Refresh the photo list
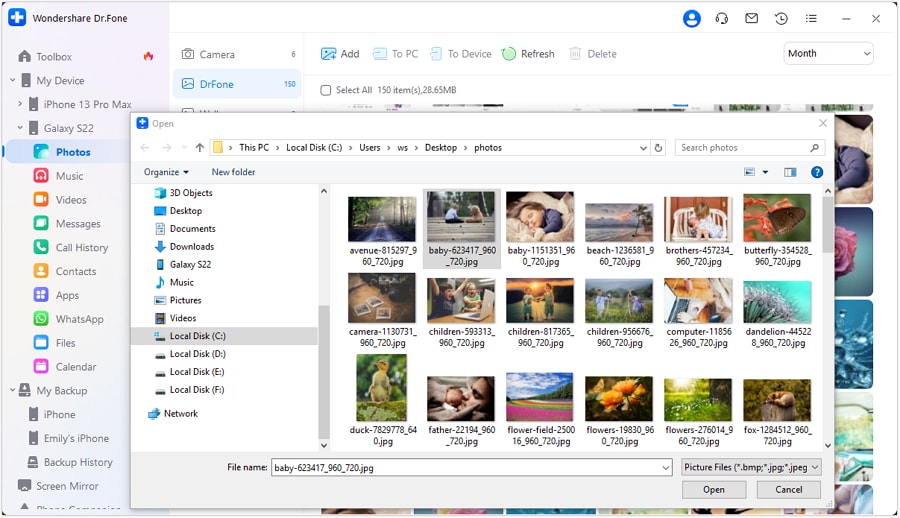900x518 pixels. [x=528, y=54]
